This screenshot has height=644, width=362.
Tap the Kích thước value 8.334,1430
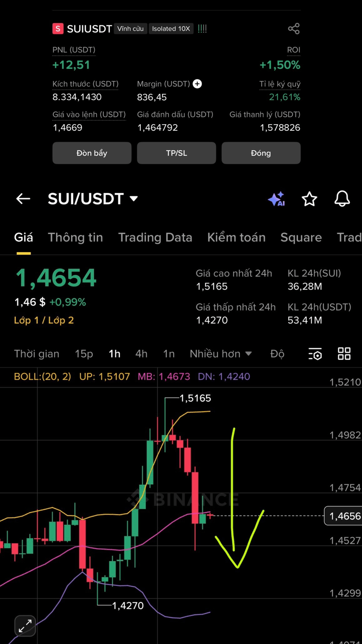point(77,97)
